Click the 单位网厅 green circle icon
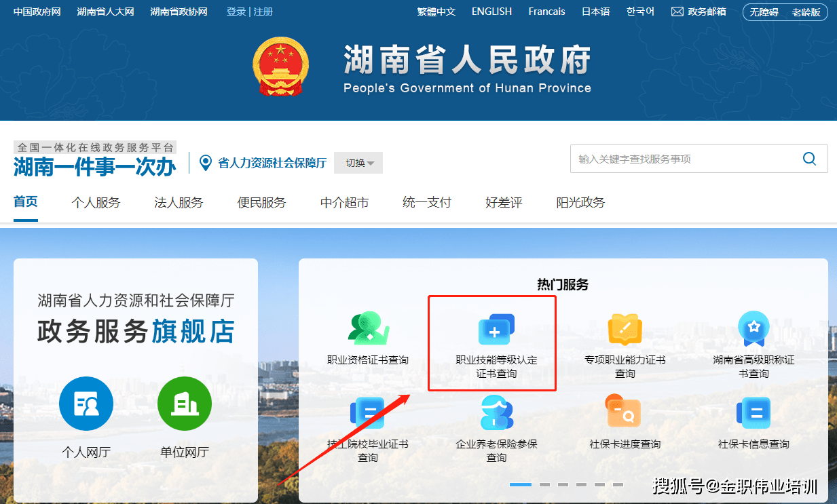Image resolution: width=837 pixels, height=504 pixels. pyautogui.click(x=185, y=404)
